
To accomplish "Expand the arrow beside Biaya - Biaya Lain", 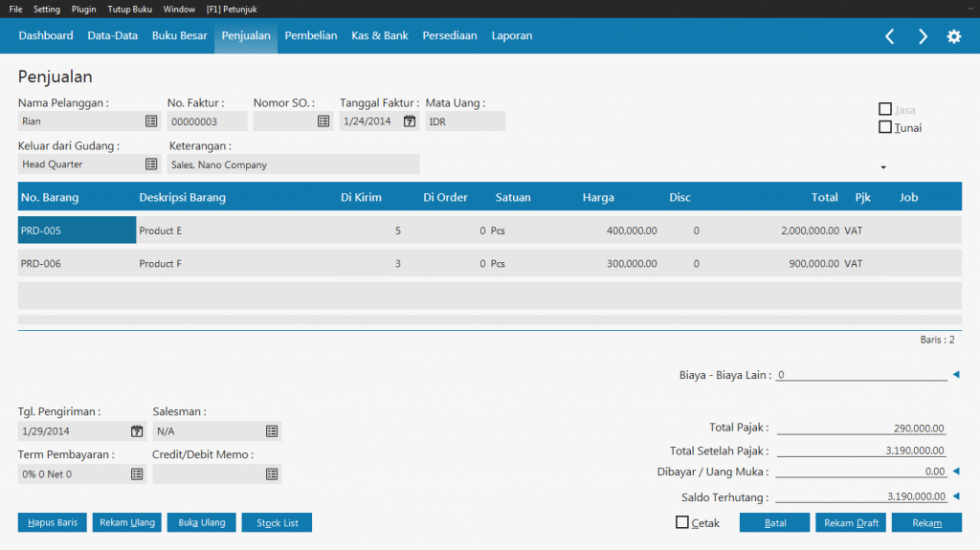I will pos(955,375).
